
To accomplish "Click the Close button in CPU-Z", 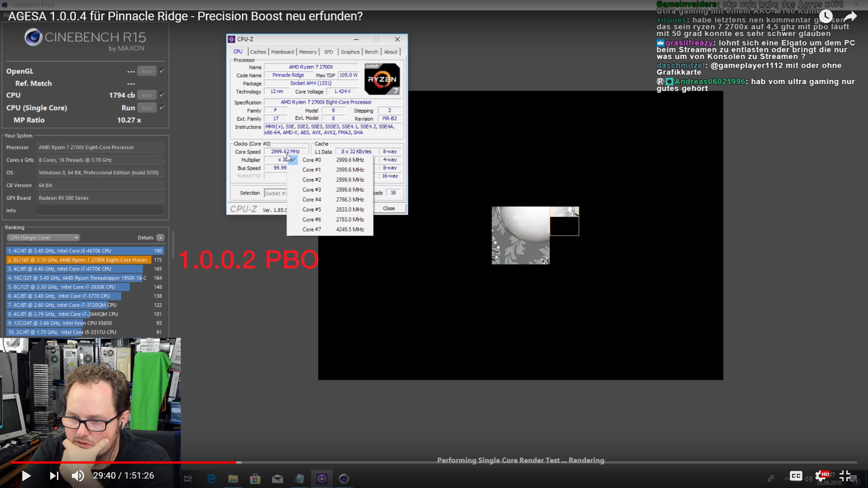I will [x=389, y=208].
